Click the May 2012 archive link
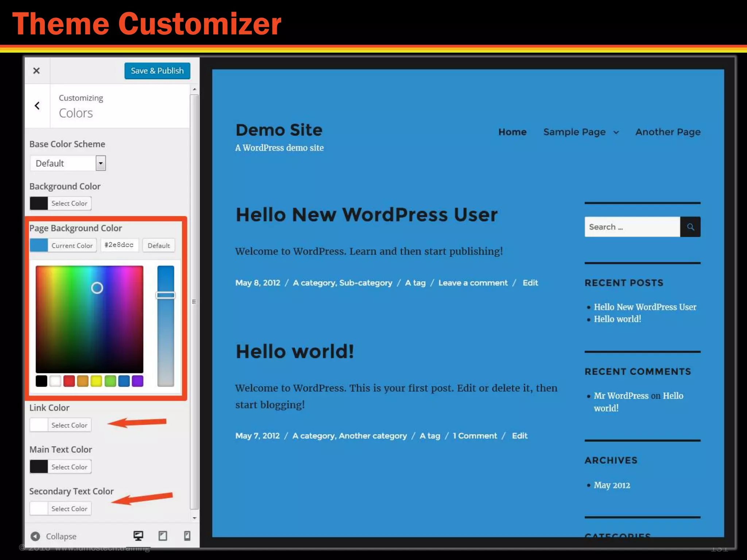This screenshot has height=560, width=747. click(x=612, y=485)
